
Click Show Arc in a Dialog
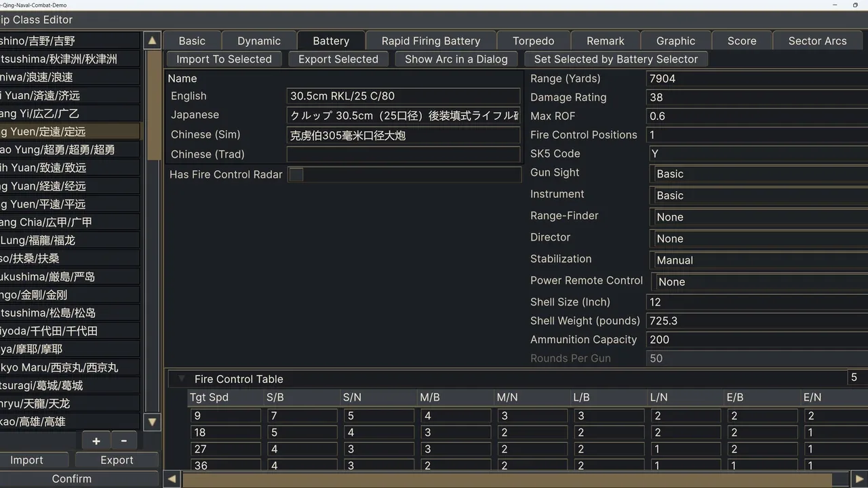pyautogui.click(x=456, y=59)
